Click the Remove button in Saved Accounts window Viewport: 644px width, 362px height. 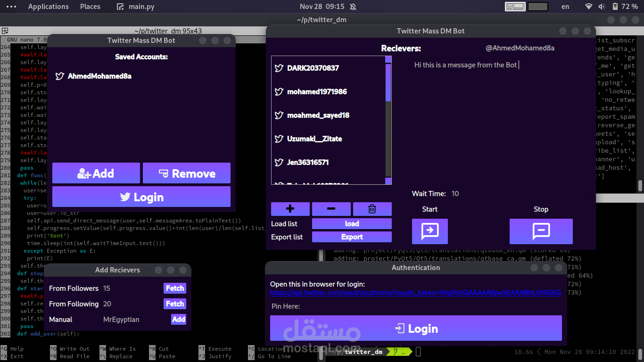(187, 173)
